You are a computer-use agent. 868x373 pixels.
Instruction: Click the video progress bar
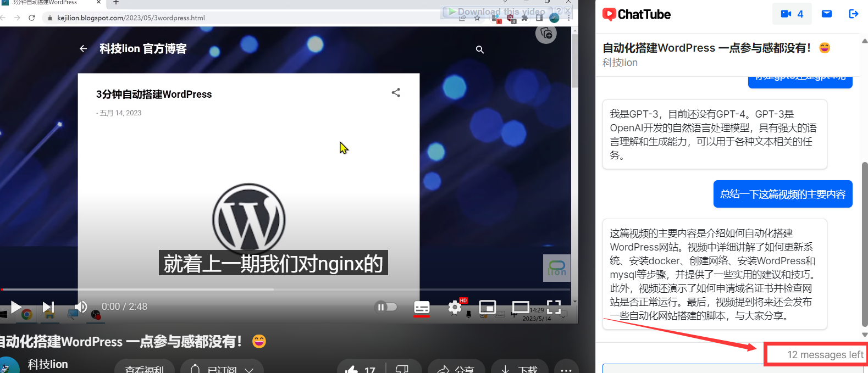285,289
